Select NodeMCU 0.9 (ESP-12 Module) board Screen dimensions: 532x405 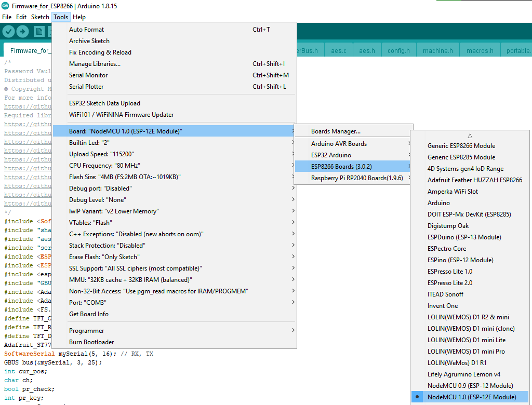[470, 386]
